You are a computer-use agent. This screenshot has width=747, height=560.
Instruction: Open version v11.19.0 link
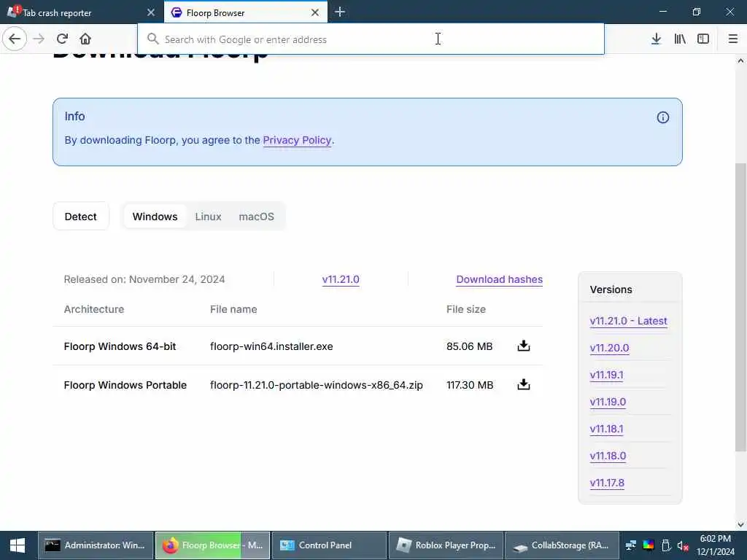pos(608,402)
